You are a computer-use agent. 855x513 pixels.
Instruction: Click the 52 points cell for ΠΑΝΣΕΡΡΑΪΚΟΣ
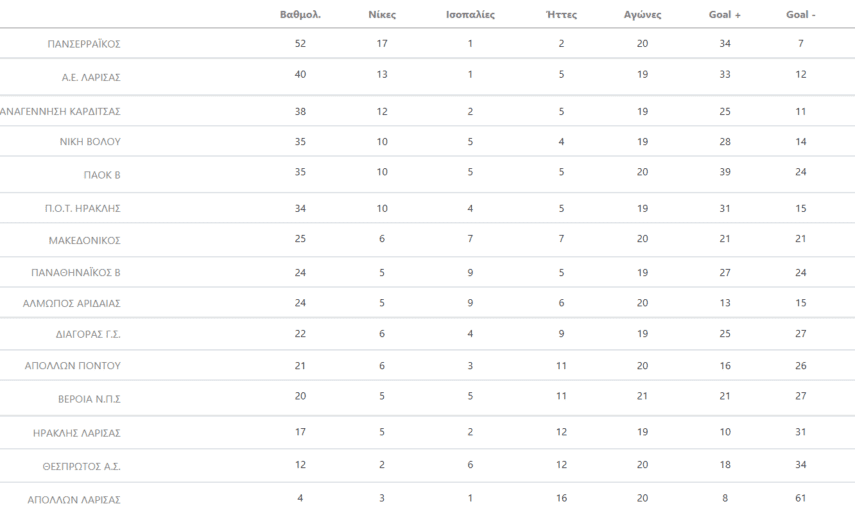[x=300, y=44]
